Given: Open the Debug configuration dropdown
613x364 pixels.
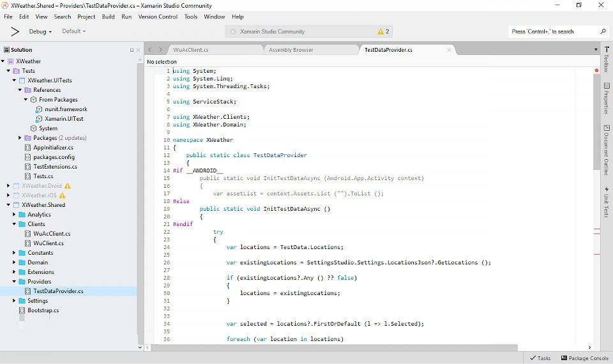Looking at the screenshot, I should tap(40, 32).
